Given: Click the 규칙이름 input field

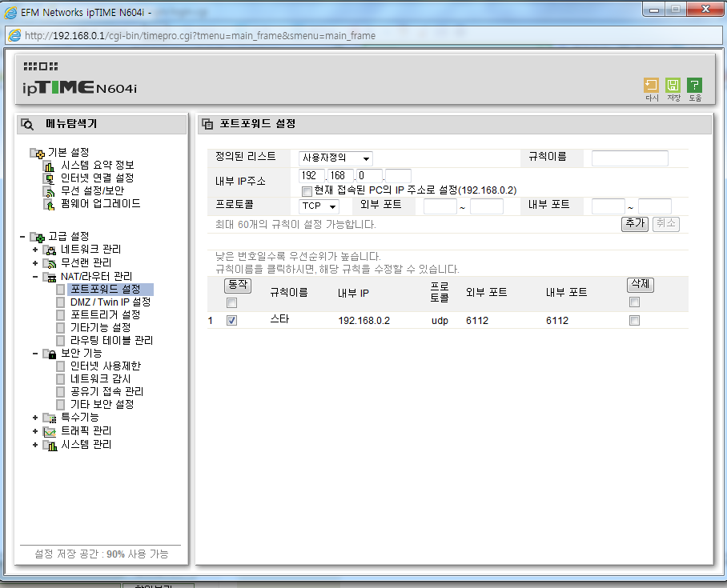Looking at the screenshot, I should [629, 158].
